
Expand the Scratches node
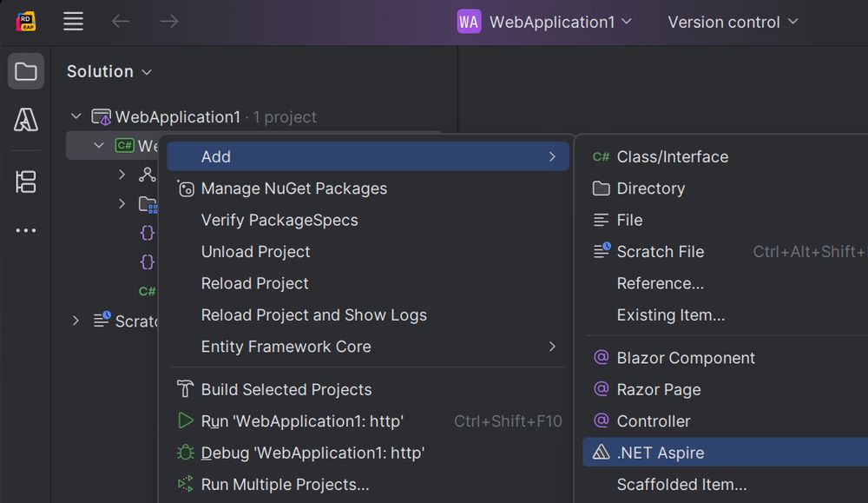pos(76,321)
